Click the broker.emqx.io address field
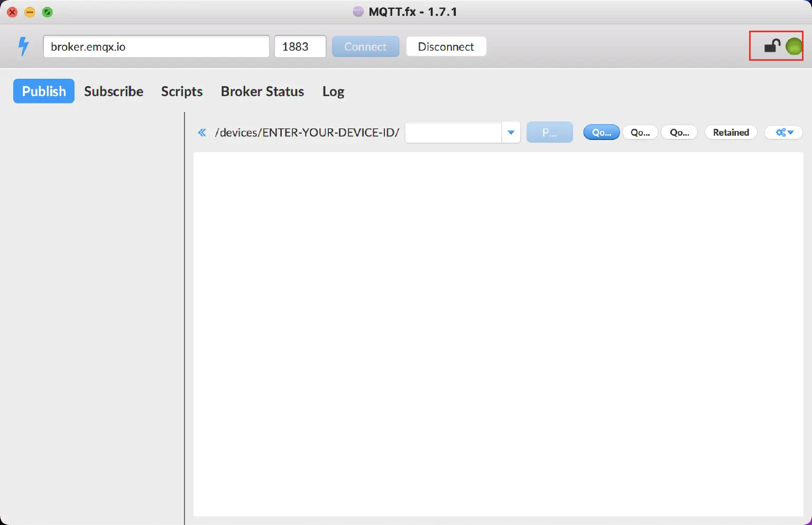Image resolution: width=812 pixels, height=525 pixels. click(x=156, y=46)
